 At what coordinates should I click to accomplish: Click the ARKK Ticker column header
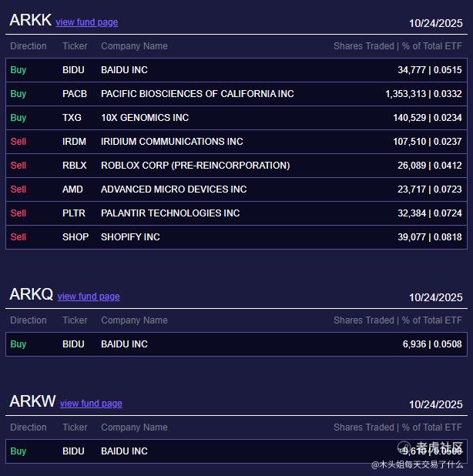click(75, 46)
